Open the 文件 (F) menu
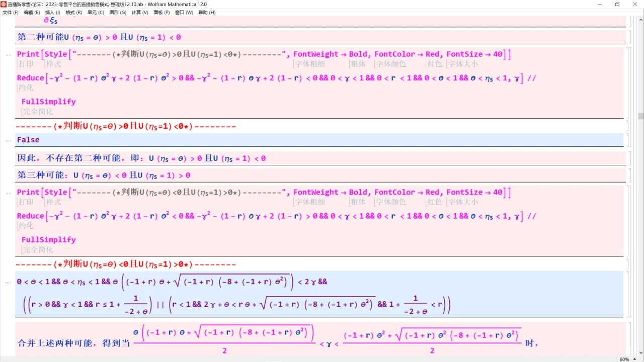 [11, 13]
